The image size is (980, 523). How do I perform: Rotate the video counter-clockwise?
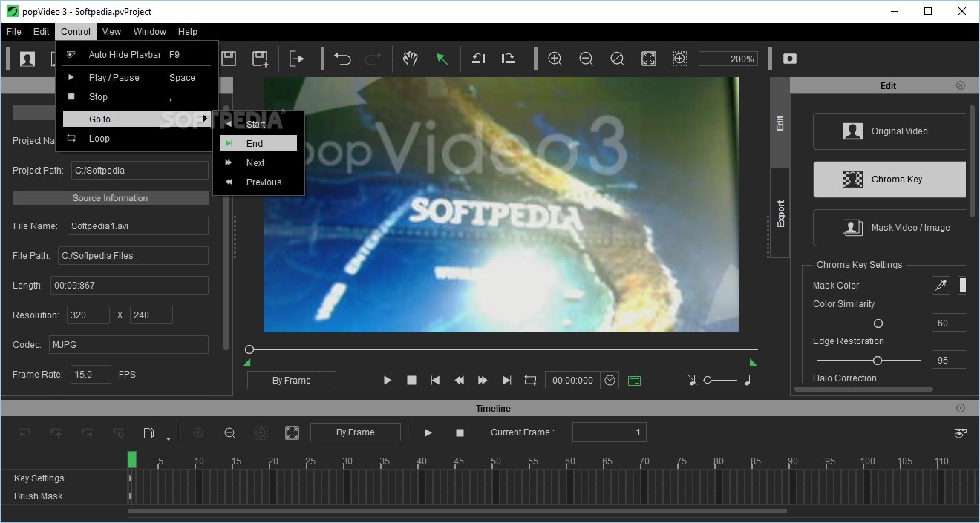(479, 59)
